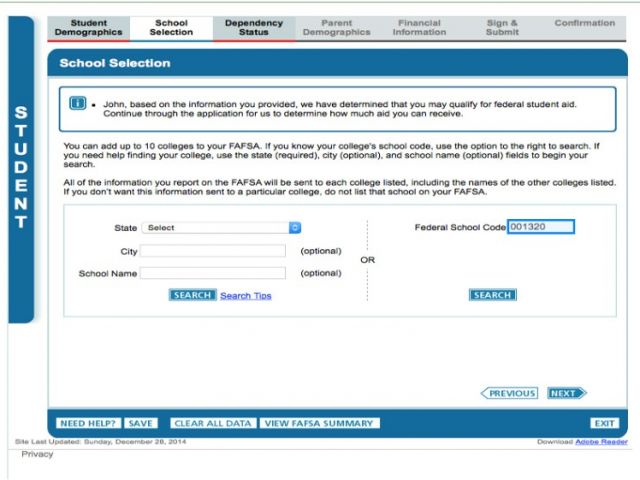Go back with the Previous button
The height and width of the screenshot is (480, 640).
pos(509,394)
